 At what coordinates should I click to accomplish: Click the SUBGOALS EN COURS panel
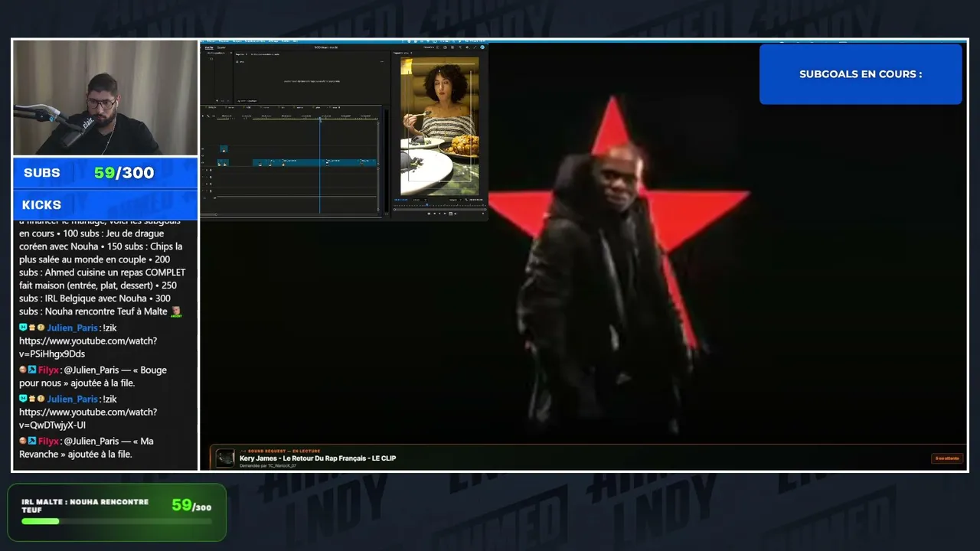coord(861,74)
